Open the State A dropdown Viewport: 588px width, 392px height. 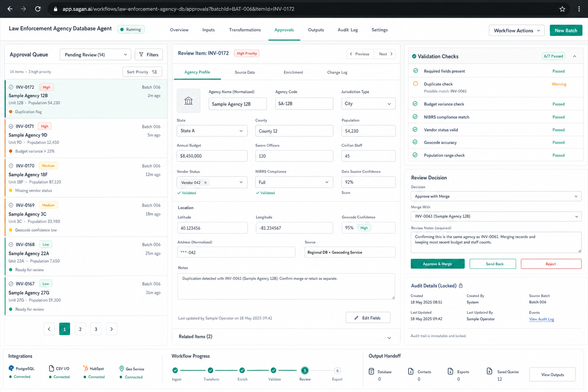tap(212, 131)
